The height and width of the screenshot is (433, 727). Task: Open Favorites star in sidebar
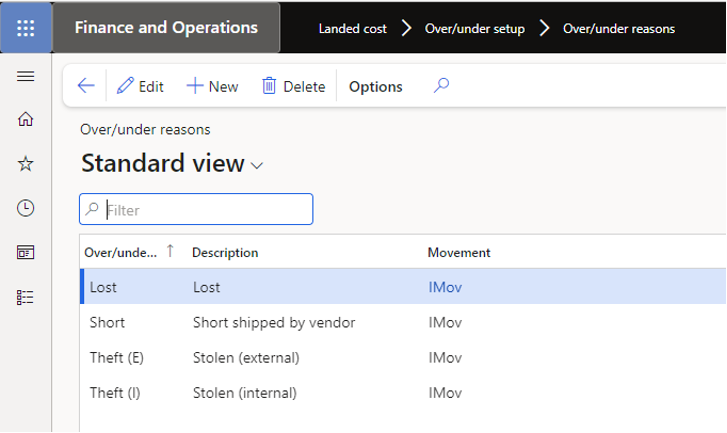click(x=26, y=164)
